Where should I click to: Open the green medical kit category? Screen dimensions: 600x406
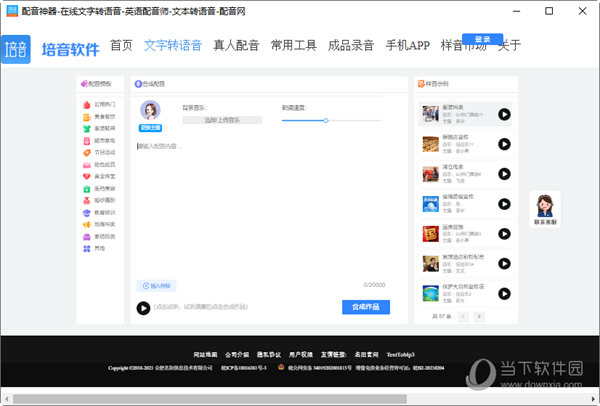(99, 189)
